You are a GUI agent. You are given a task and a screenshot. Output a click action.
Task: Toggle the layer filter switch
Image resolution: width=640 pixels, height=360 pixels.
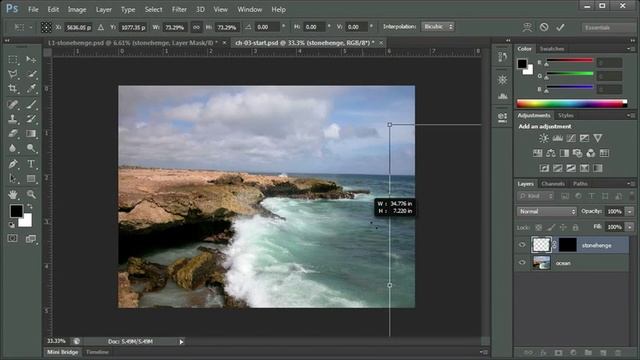[631, 196]
